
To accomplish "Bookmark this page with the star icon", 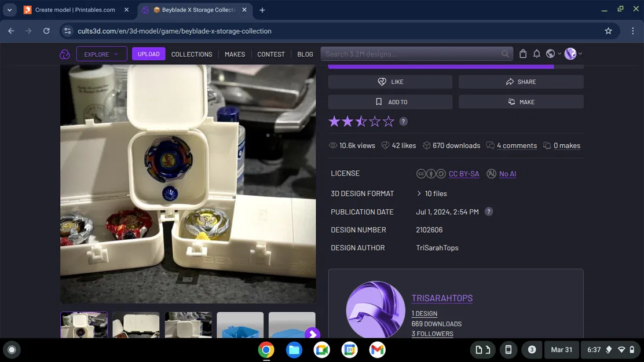I will pyautogui.click(x=608, y=31).
